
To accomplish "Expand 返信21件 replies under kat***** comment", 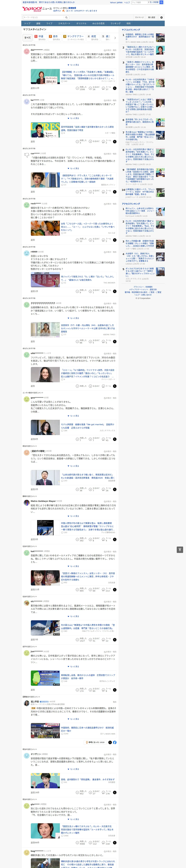I will pyautogui.click(x=35, y=590).
